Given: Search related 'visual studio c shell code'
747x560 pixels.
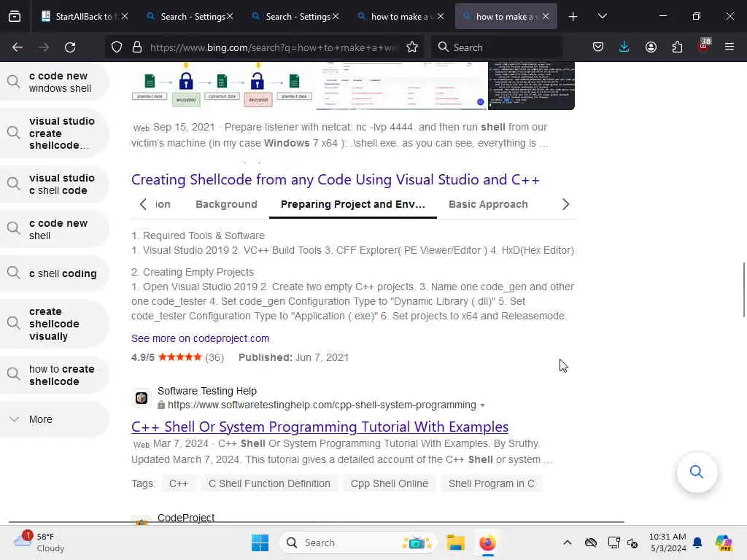Looking at the screenshot, I should [x=54, y=184].
